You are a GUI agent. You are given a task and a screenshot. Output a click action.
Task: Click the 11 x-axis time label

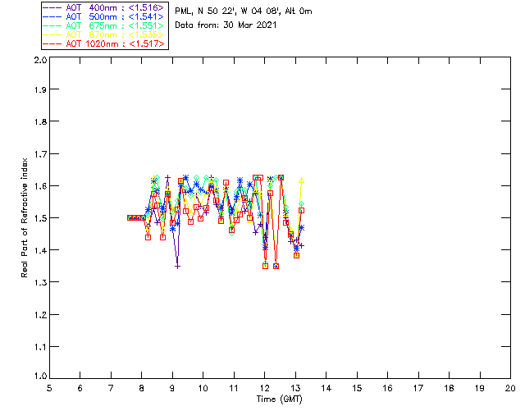(x=234, y=388)
